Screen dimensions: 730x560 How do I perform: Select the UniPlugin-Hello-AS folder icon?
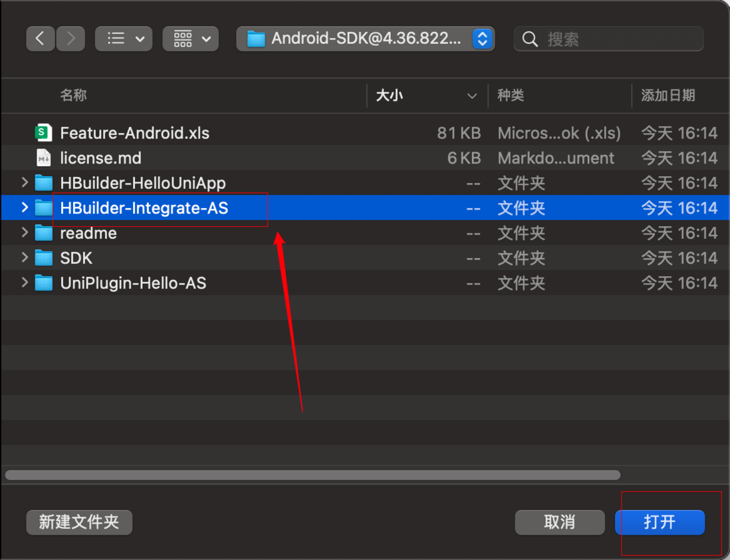point(44,283)
